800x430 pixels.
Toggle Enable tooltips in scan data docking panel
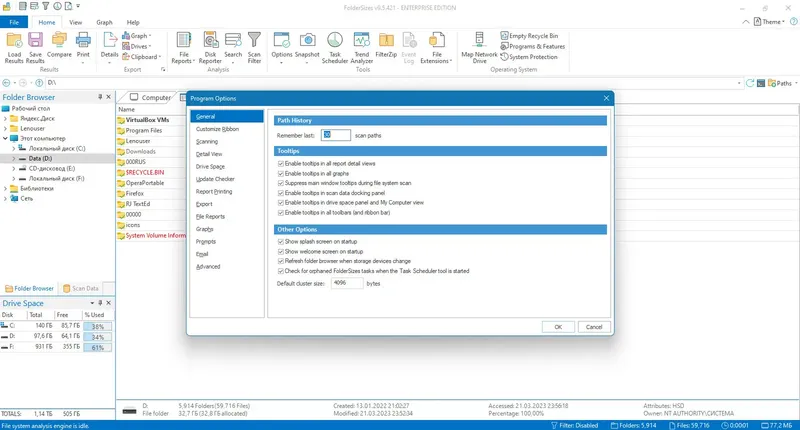click(281, 193)
